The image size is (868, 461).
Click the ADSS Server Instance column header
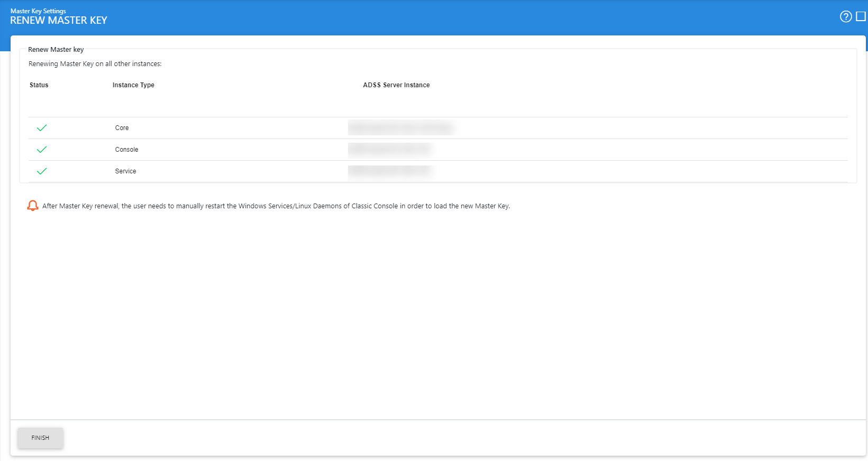[x=396, y=85]
